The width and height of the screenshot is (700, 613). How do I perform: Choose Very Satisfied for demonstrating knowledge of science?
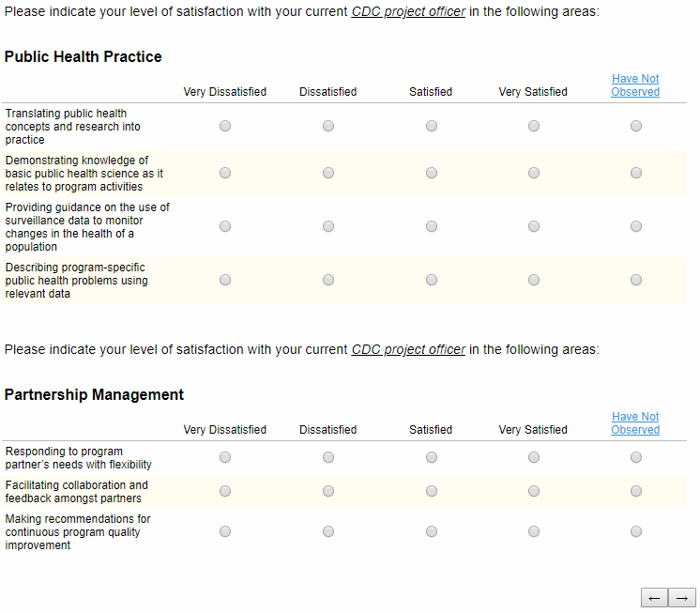[x=534, y=173]
